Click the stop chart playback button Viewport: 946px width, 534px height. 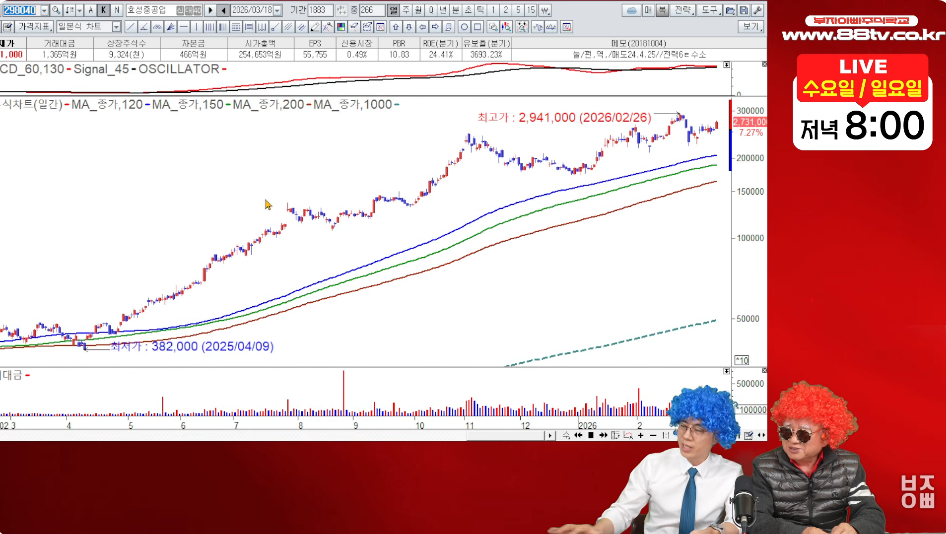point(591,436)
